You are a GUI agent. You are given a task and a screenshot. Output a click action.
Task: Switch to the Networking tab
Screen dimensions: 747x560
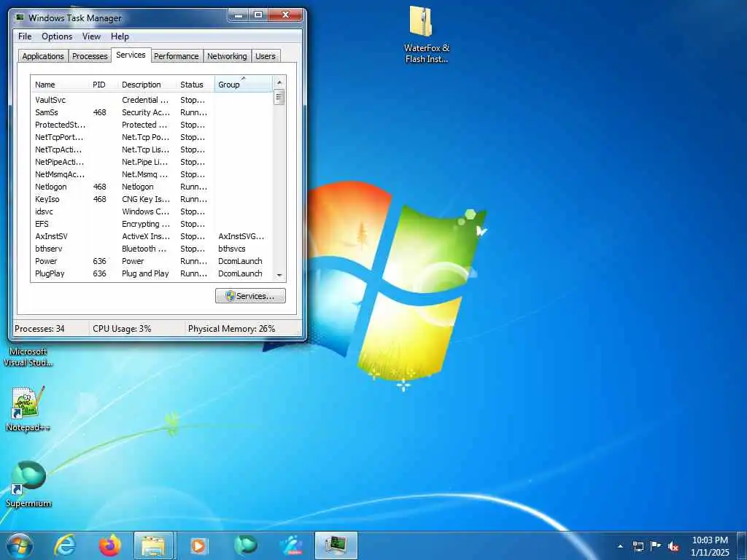pos(227,56)
